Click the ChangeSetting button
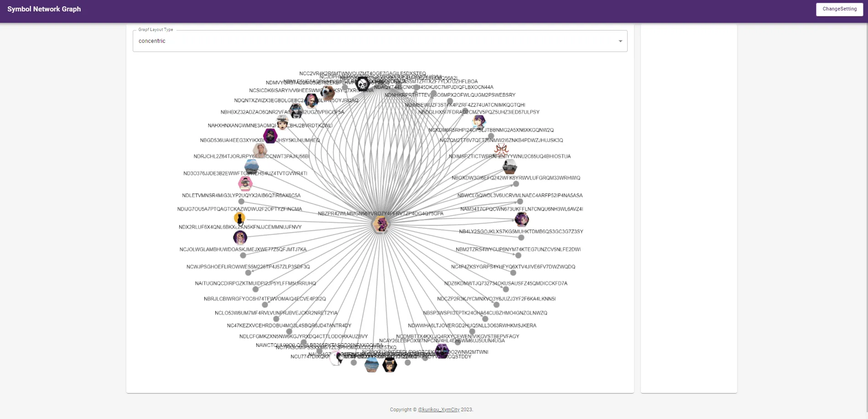This screenshot has width=868, height=419. (x=839, y=9)
